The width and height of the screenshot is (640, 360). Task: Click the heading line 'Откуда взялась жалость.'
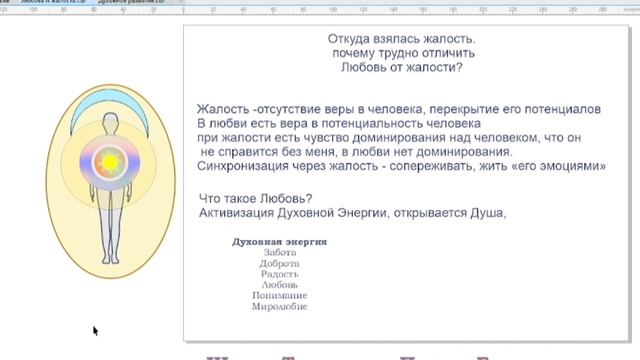tap(401, 39)
